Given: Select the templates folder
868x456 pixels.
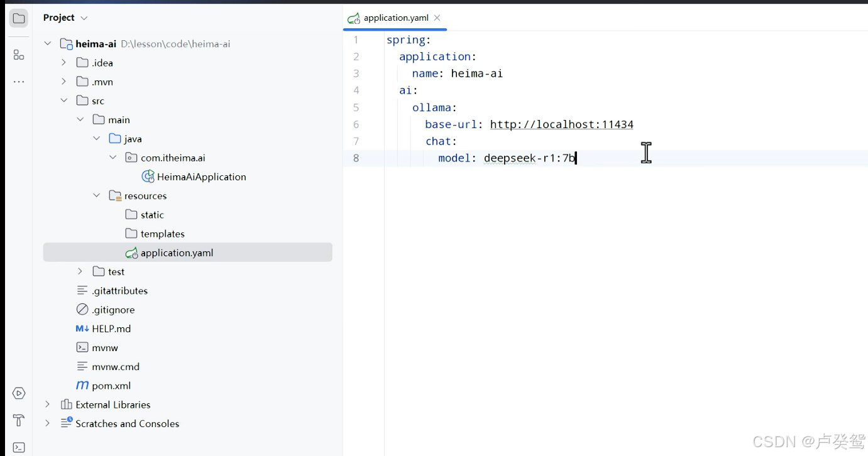Looking at the screenshot, I should pos(163,234).
